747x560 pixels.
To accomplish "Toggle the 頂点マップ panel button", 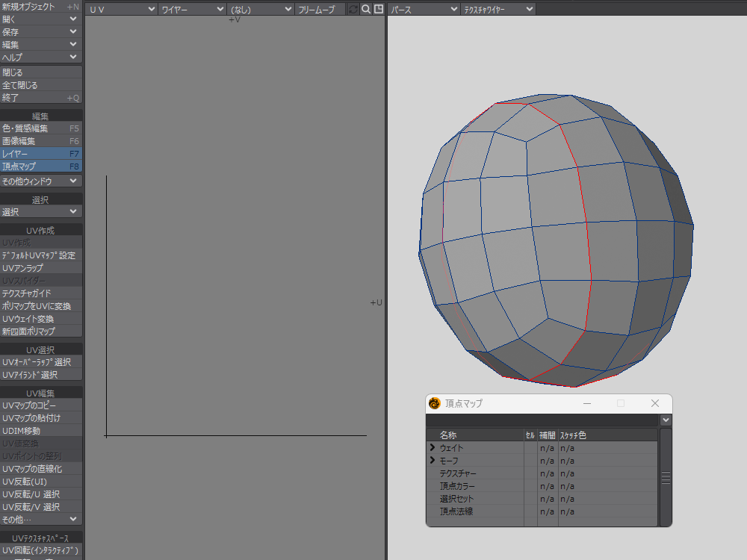I will pos(41,166).
